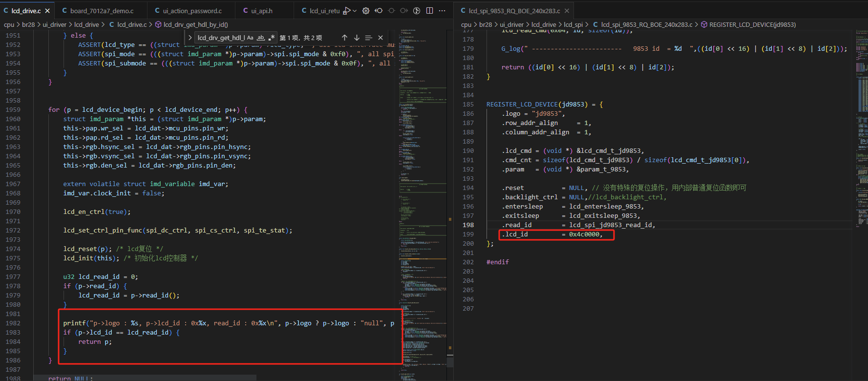The height and width of the screenshot is (381, 868).
Task: Click the printf call on line 1982
Action: [75, 323]
